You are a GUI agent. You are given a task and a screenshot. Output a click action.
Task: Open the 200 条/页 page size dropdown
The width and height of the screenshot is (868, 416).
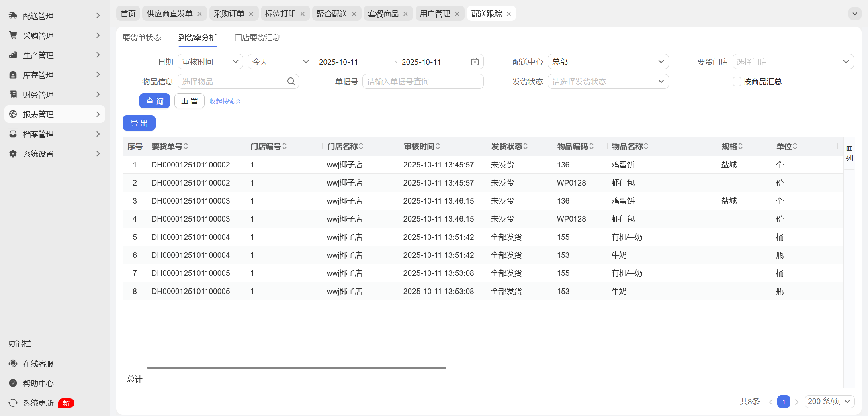point(829,401)
